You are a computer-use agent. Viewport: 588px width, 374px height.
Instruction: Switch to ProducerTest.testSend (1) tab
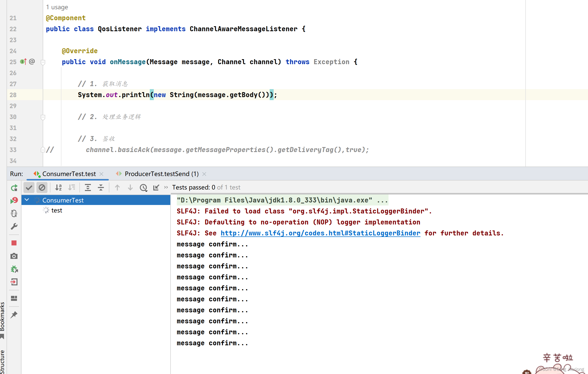[161, 174]
